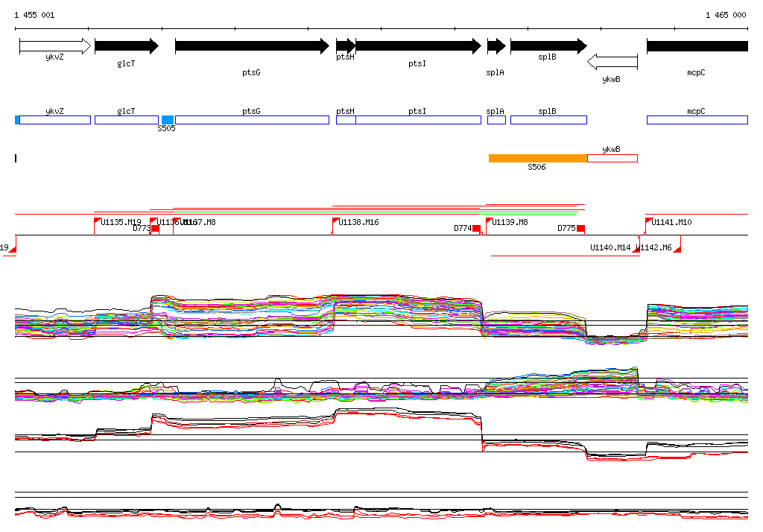
Task: Click the blue-outlined glcT annotation box
Action: pyautogui.click(x=127, y=120)
